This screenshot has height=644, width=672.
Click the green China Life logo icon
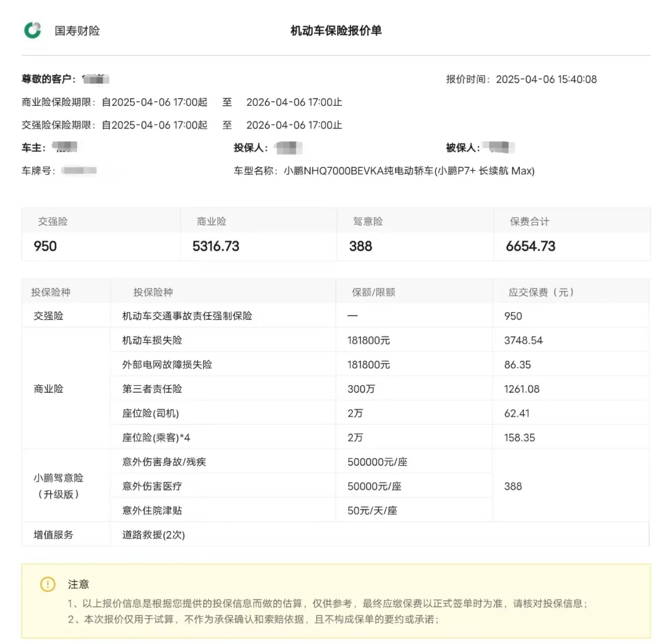[33, 30]
